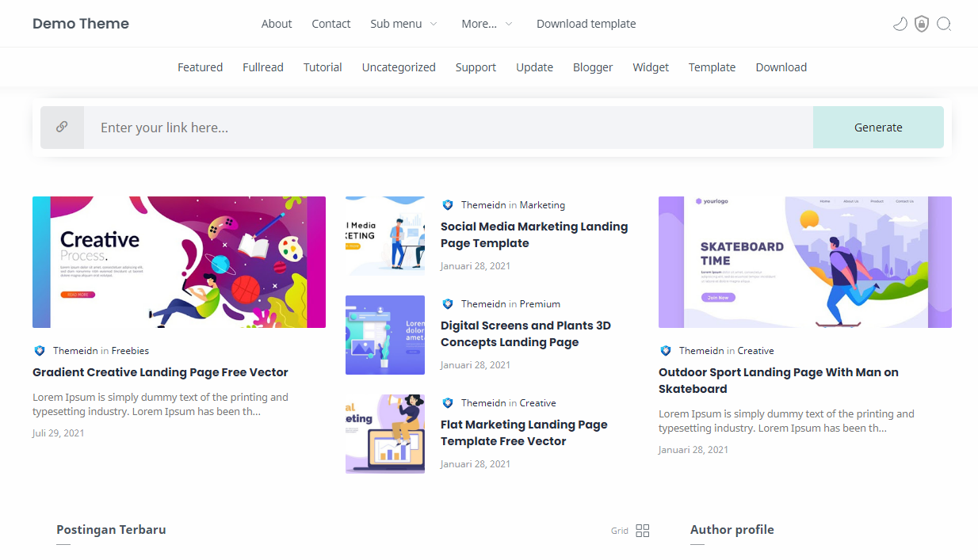Click the link chain icon beside input
Screen dimensions: 978x560
pos(62,127)
